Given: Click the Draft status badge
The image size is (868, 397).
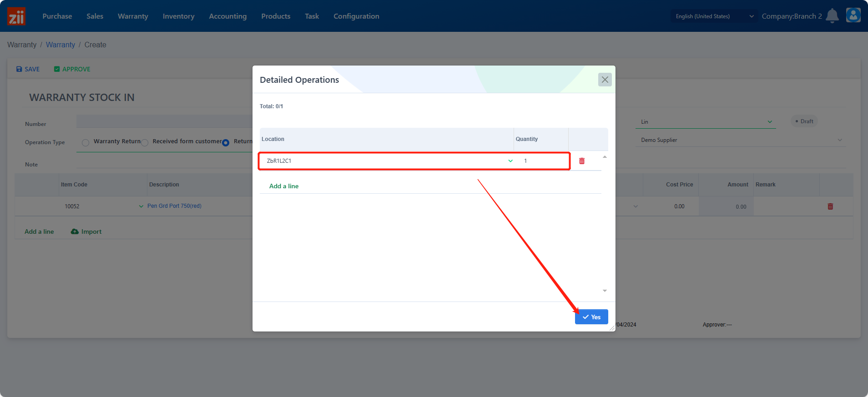Looking at the screenshot, I should click(804, 121).
